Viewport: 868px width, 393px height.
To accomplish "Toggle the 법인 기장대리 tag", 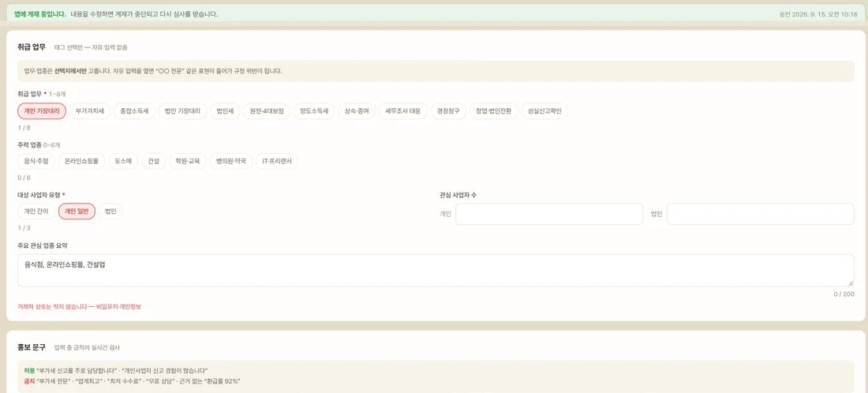I will (183, 111).
